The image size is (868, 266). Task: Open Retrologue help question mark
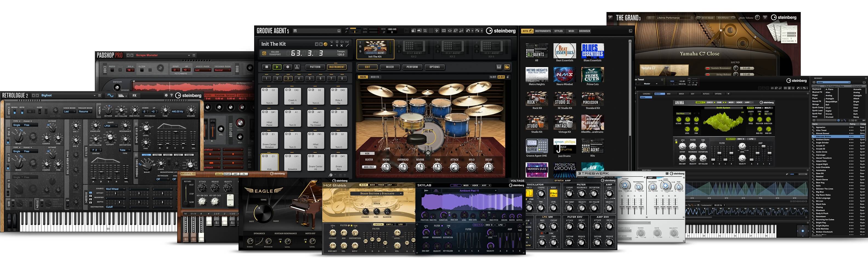172,96
